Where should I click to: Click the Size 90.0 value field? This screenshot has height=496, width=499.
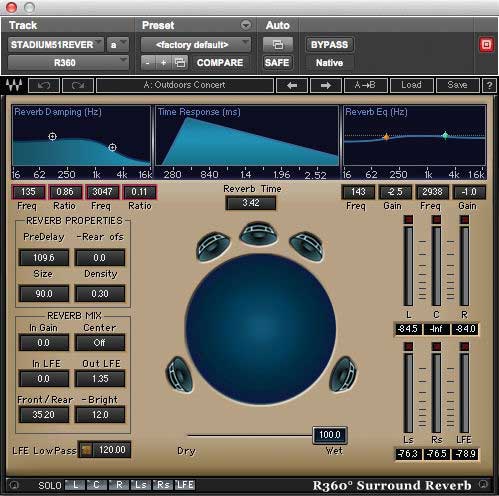pyautogui.click(x=44, y=294)
